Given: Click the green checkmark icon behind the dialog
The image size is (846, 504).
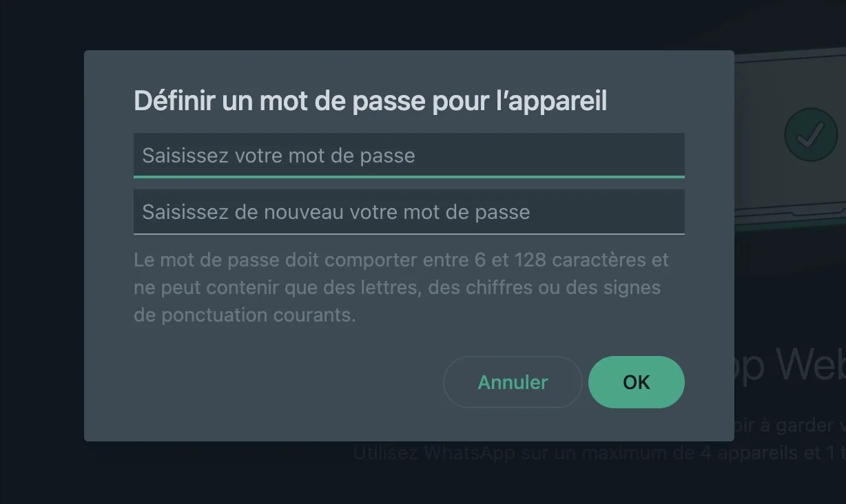Looking at the screenshot, I should coord(810,135).
